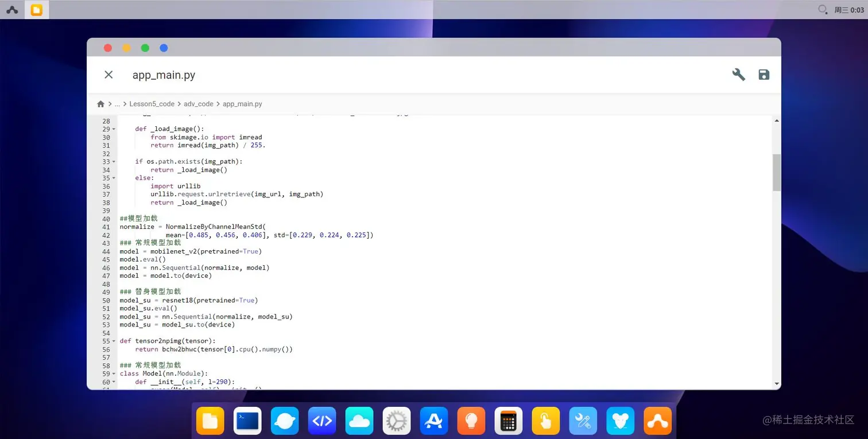Open the wrench-and-pencil tools dock icon
The image size is (868, 439).
pos(583,421)
